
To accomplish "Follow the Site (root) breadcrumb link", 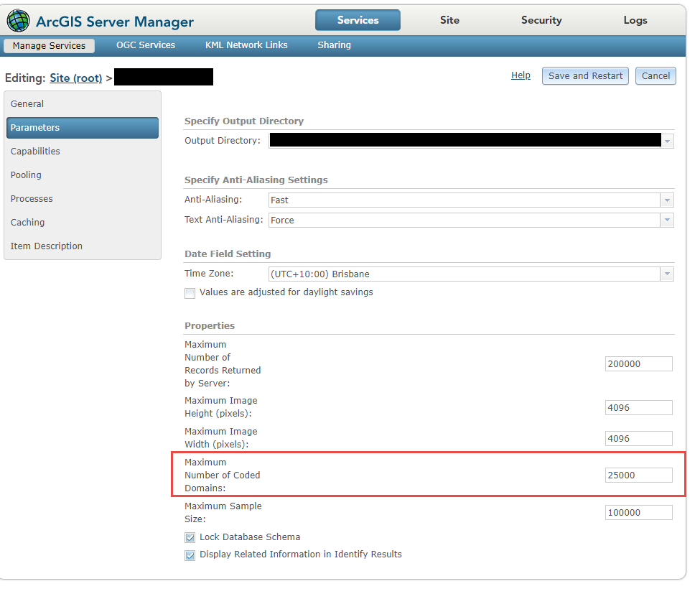I will pyautogui.click(x=76, y=78).
